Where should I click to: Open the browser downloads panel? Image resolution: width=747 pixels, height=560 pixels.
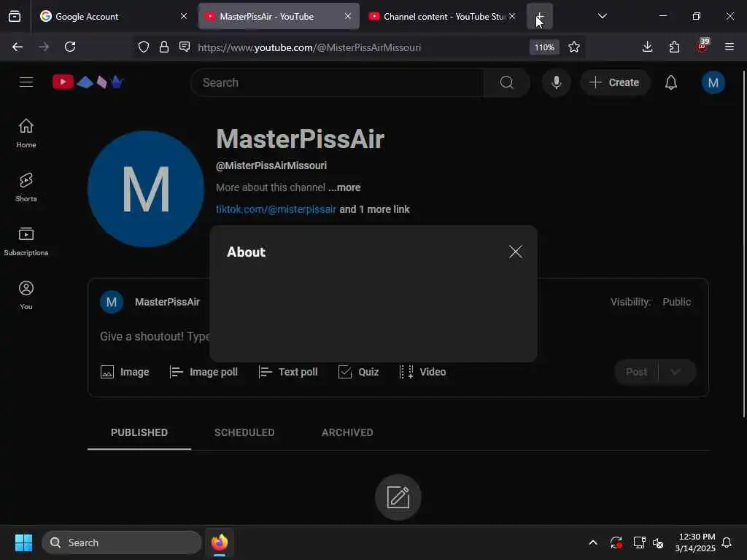[x=647, y=47]
